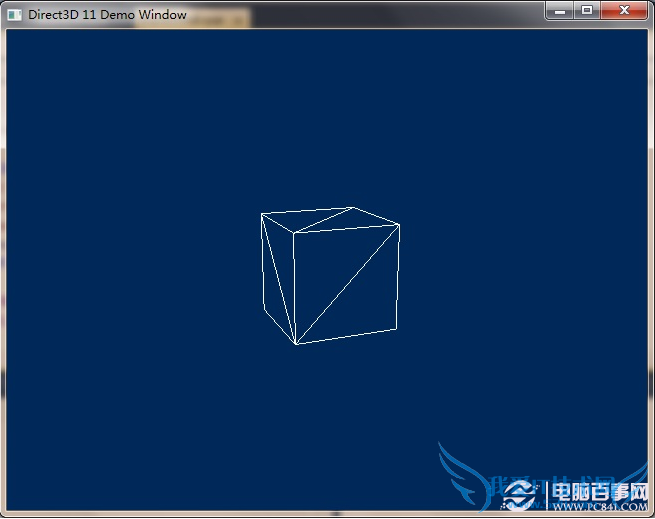The height and width of the screenshot is (519, 655).
Task: Close the Direct3D 11 Demo Window
Action: [x=624, y=11]
